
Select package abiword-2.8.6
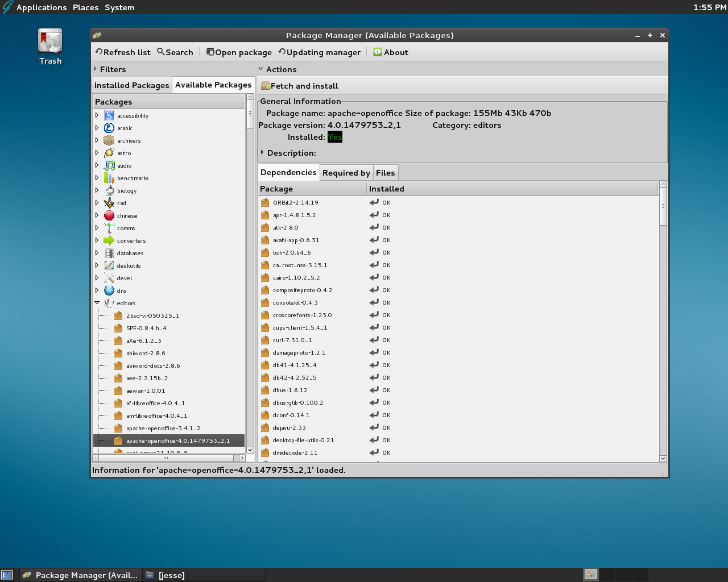146,353
